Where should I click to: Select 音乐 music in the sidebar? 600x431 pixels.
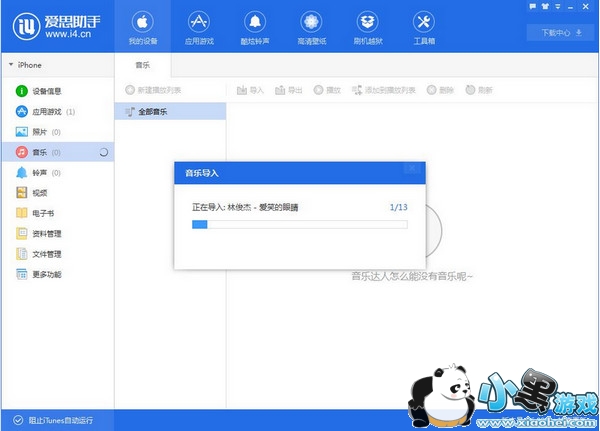[x=58, y=152]
